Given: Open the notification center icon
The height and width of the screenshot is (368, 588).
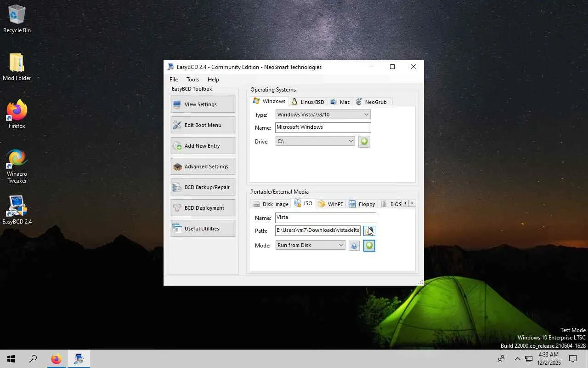Looking at the screenshot, I should 573,359.
